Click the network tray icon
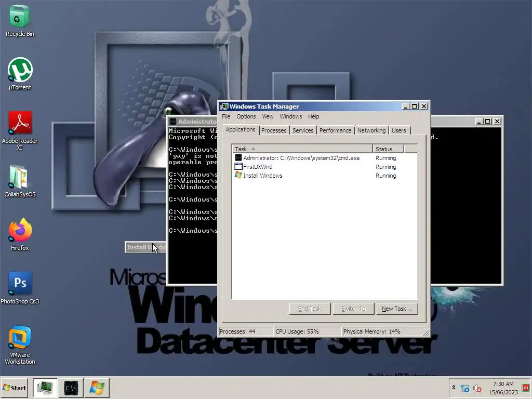This screenshot has height=399, width=532. tap(465, 388)
